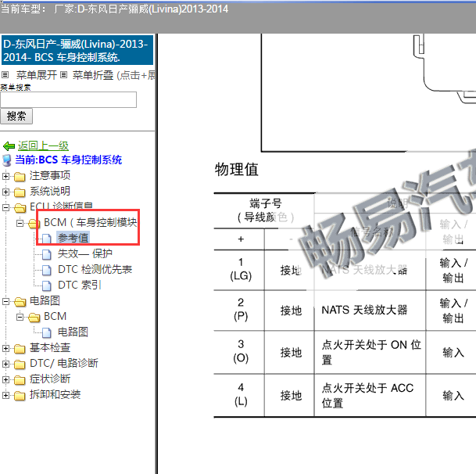Collapse the 电路图 top-level node

(x=5, y=301)
